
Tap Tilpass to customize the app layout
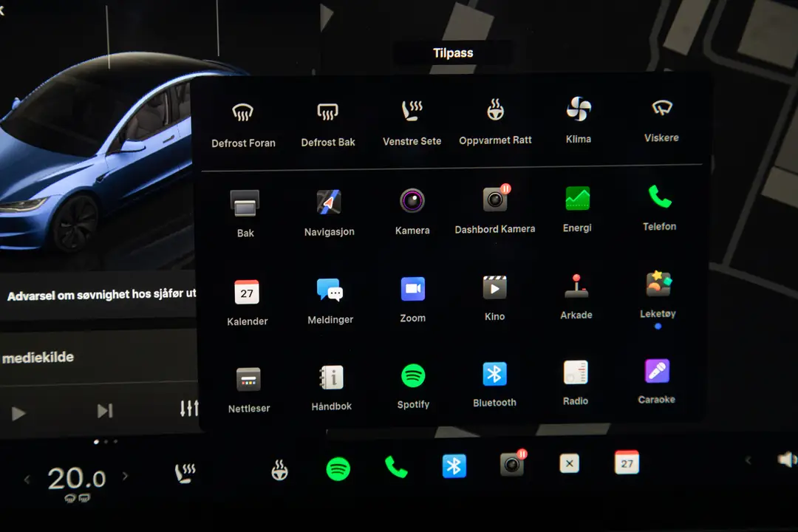[x=452, y=52]
